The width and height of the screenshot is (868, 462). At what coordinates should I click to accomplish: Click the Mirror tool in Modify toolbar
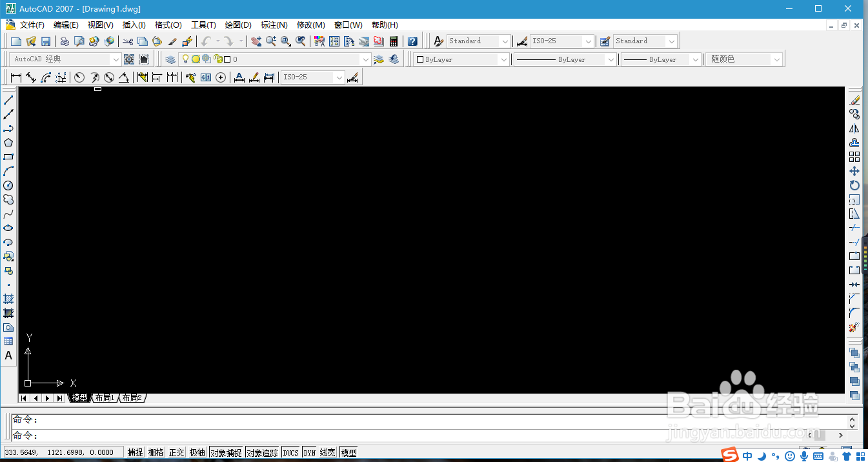pos(854,128)
